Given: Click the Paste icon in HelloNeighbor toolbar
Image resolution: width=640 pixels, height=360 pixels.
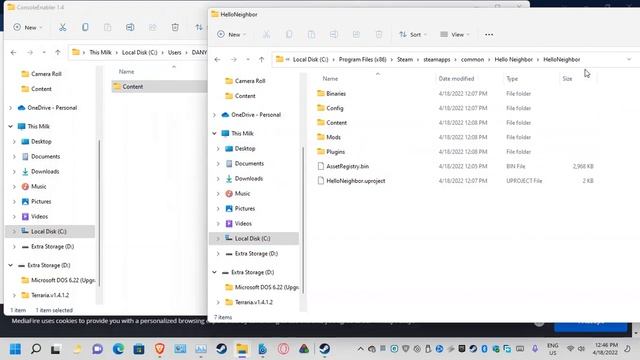Looking at the screenshot, I should (311, 35).
